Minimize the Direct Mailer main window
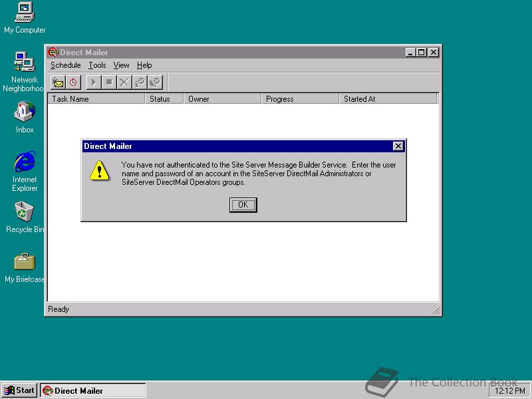 click(410, 53)
